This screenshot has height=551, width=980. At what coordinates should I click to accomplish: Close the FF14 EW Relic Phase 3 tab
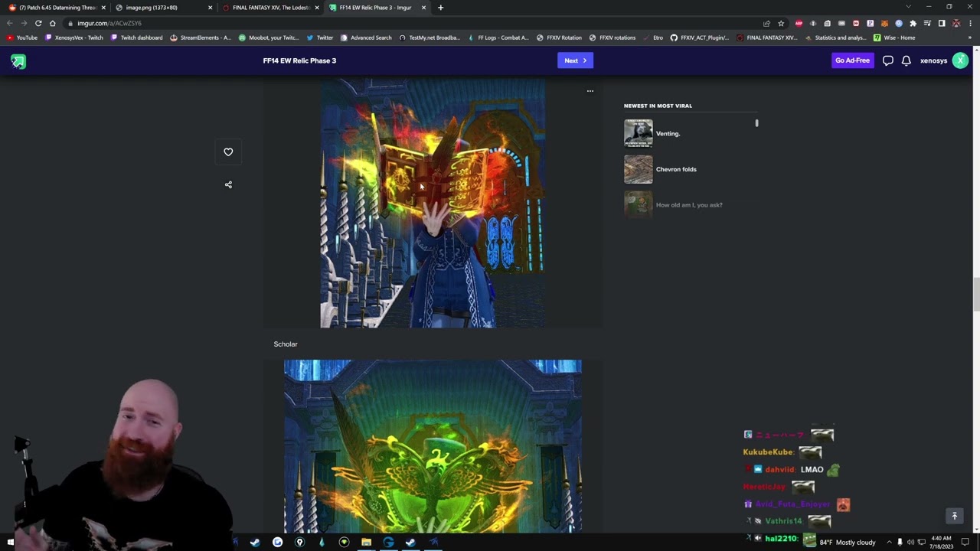pyautogui.click(x=423, y=8)
